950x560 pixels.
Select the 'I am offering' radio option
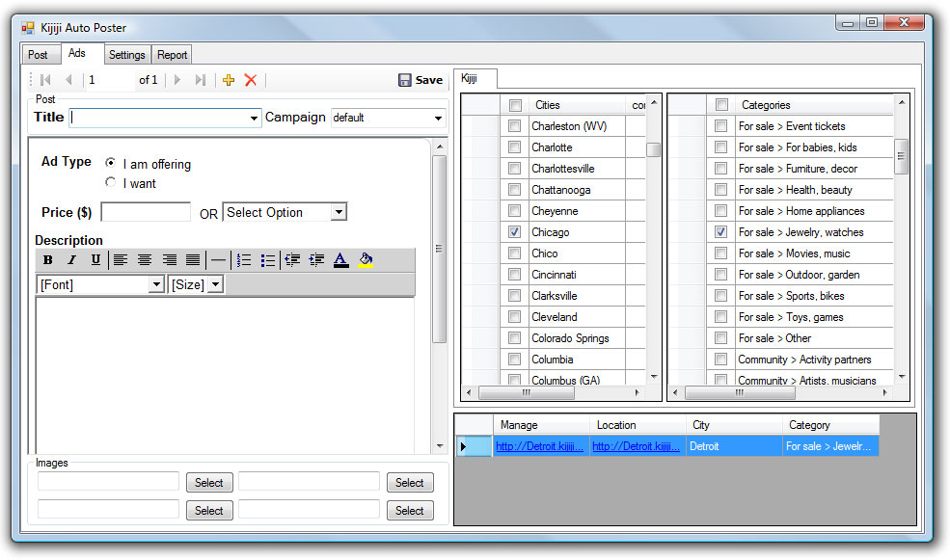pyautogui.click(x=110, y=162)
